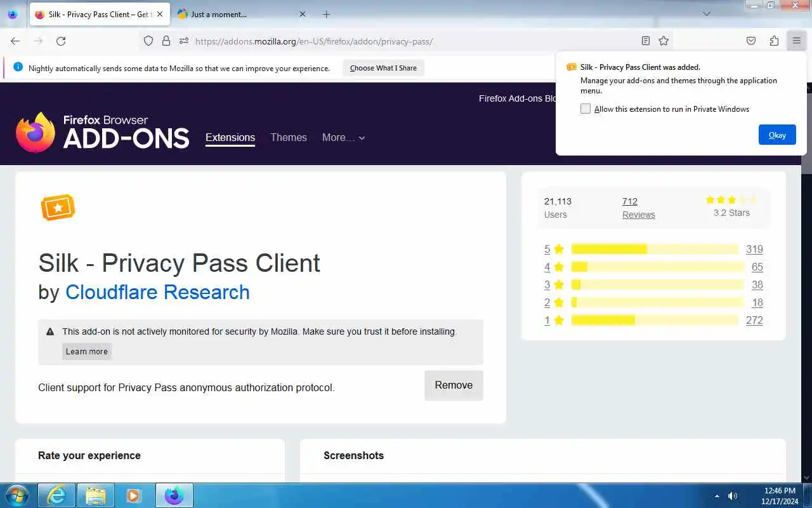Open the 712 Reviews link
Viewport: 812px width, 508px height.
(x=639, y=208)
